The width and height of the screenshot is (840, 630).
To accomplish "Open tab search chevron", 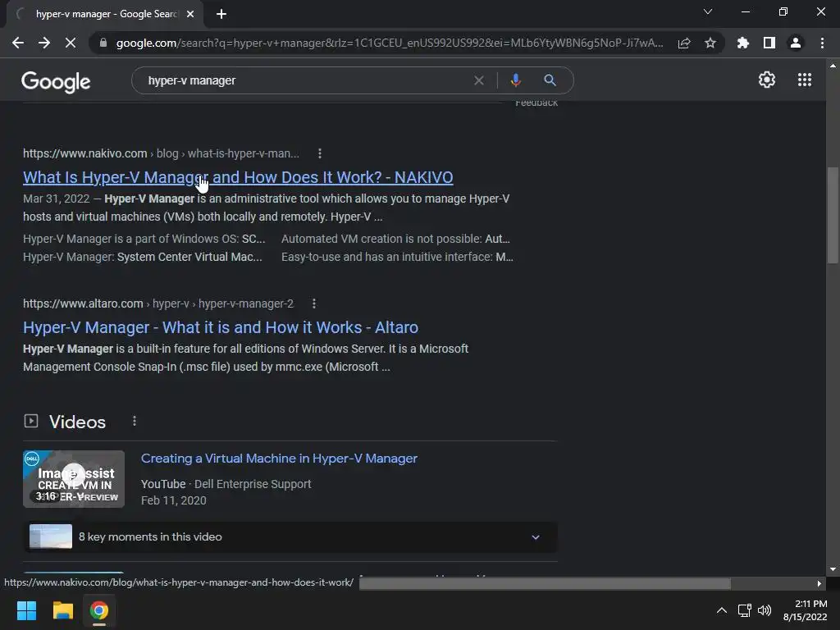I will [708, 11].
